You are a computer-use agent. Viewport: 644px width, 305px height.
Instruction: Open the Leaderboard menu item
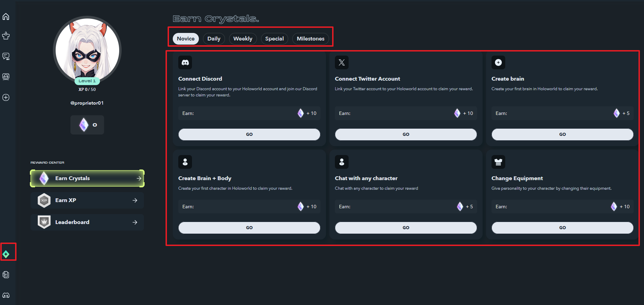click(x=87, y=222)
